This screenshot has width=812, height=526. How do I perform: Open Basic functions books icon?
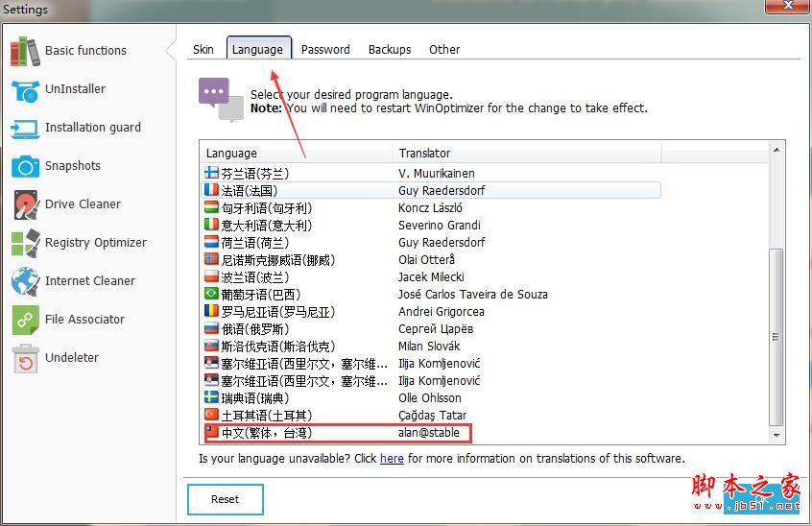coord(25,51)
